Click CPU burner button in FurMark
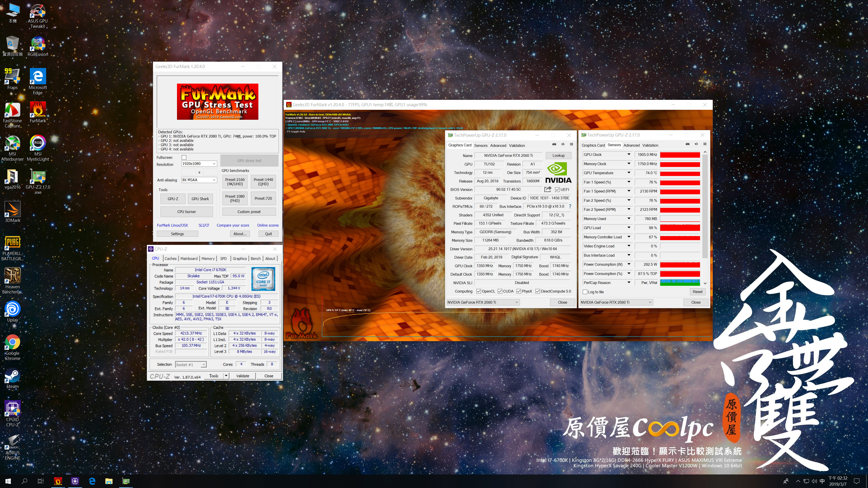The image size is (868, 488). click(186, 212)
